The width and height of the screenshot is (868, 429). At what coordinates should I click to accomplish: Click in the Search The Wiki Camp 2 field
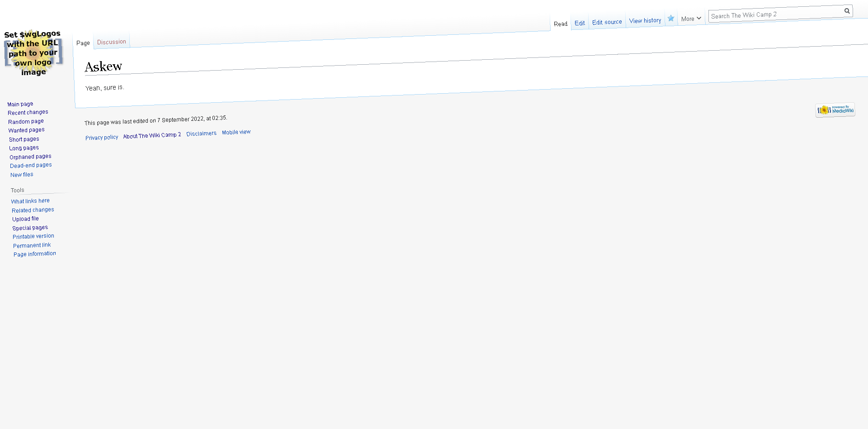pyautogui.click(x=775, y=15)
